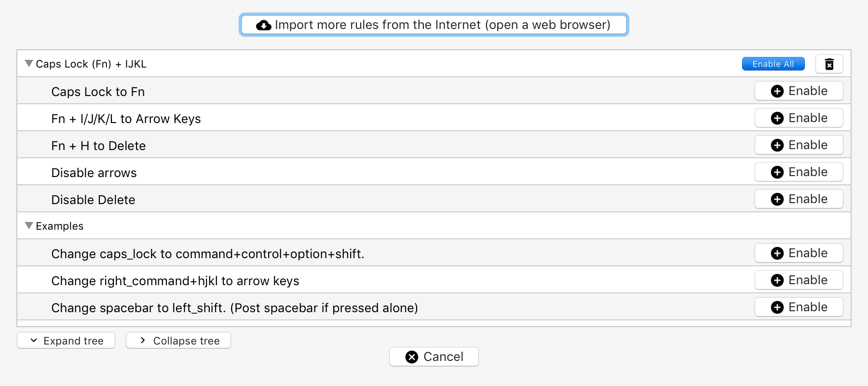
Task: Enable caps_lock to command+control+option+shift rule
Action: 799,253
